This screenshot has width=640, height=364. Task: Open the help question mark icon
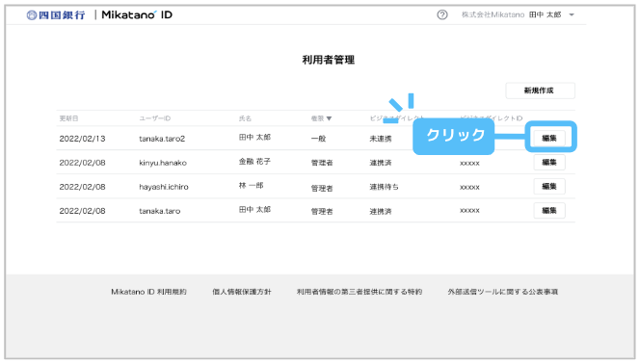tap(442, 15)
